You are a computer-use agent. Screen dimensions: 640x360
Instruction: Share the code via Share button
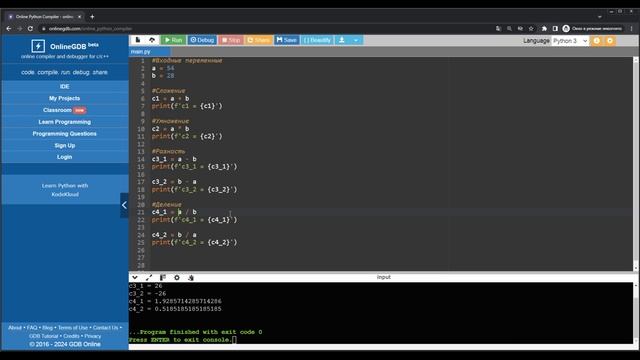[x=259, y=40]
